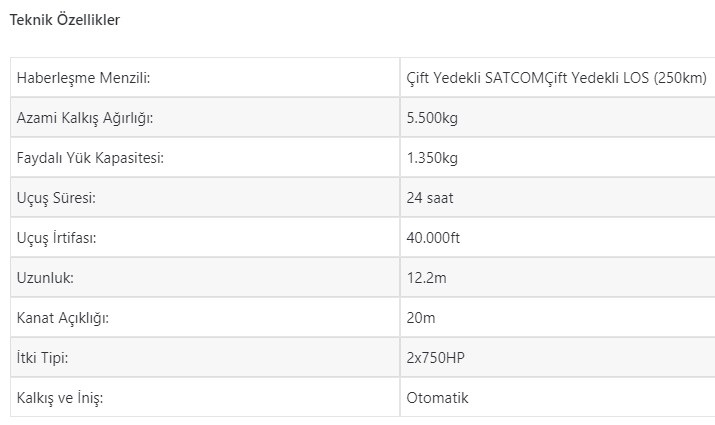Click the Teknik Özellikler heading
Image resolution: width=715 pixels, height=425 pixels.
tap(65, 20)
